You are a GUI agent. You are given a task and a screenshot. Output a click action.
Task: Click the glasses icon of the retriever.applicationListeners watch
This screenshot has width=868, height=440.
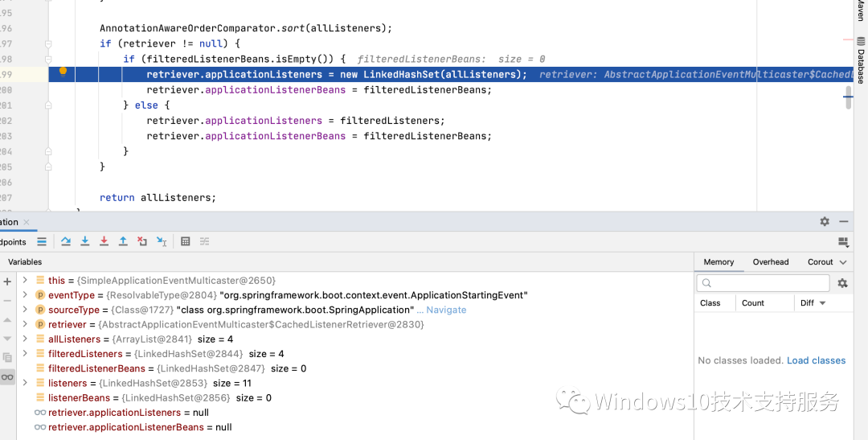coord(40,413)
